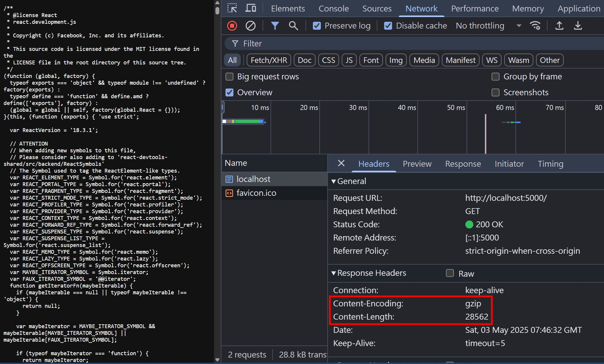
Task: Switch to Console tab
Action: (x=334, y=9)
